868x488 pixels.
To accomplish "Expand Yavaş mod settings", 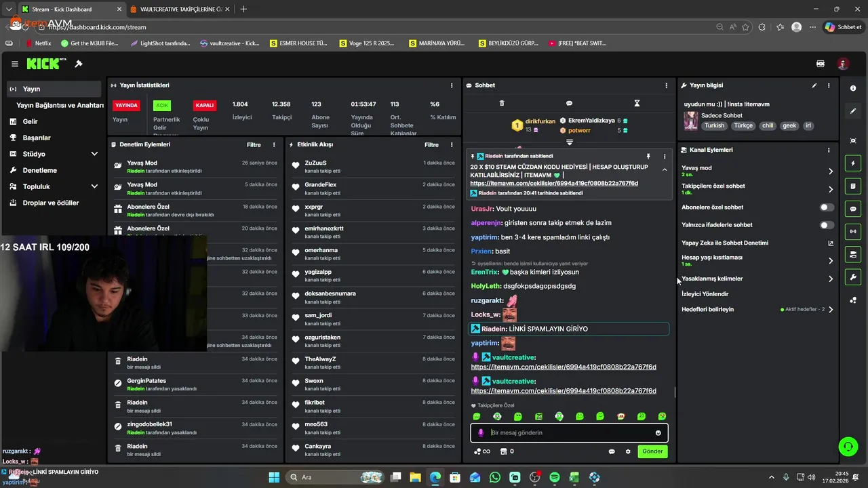I will [x=831, y=171].
